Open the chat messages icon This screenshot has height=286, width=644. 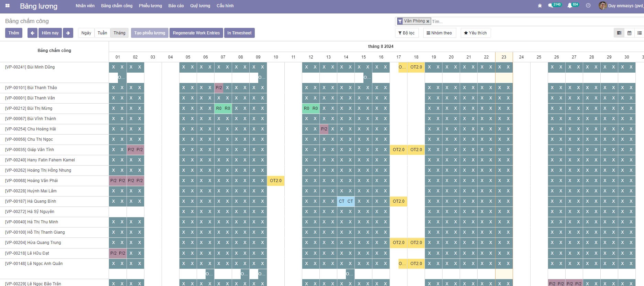(550, 6)
